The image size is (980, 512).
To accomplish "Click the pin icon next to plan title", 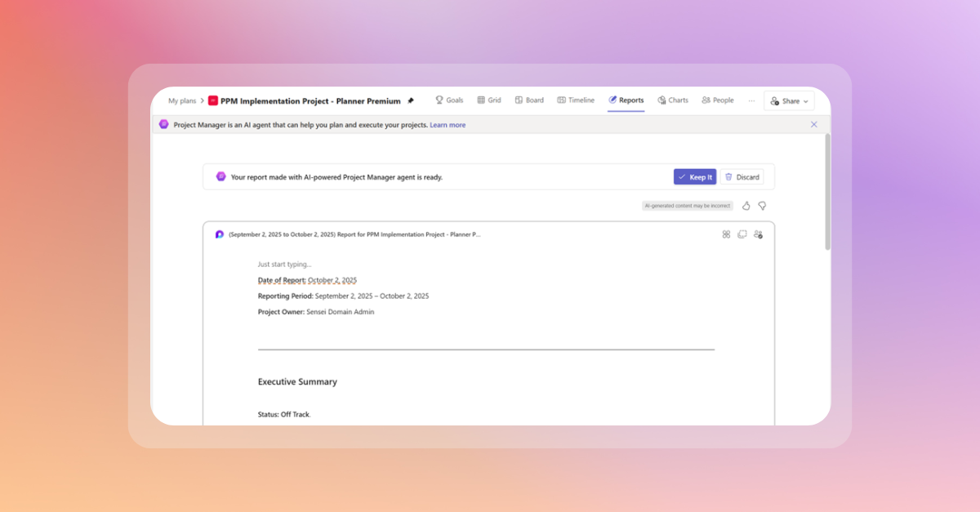I will 411,101.
